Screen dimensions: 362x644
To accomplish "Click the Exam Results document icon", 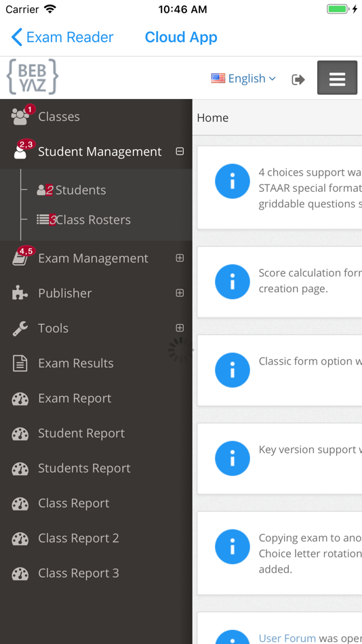I will [20, 363].
